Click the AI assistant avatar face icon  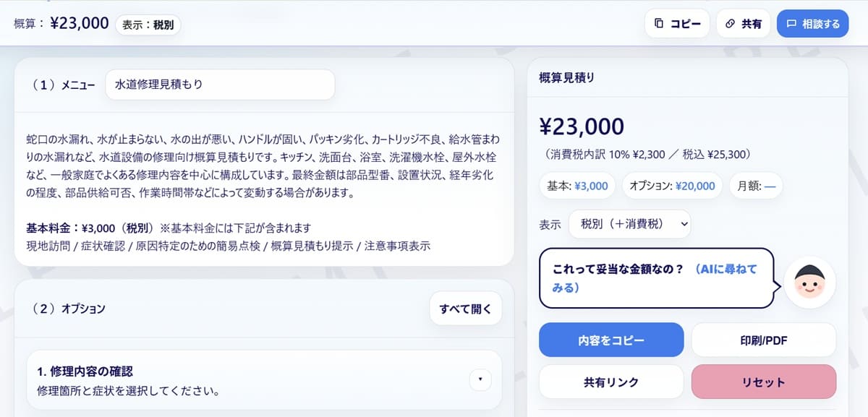pos(809,283)
